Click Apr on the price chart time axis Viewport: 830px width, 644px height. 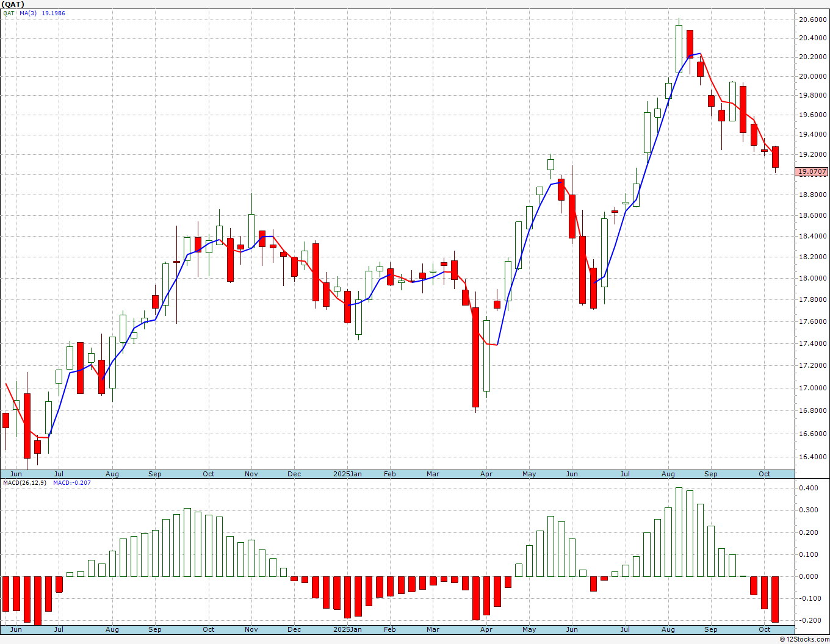[x=486, y=474]
